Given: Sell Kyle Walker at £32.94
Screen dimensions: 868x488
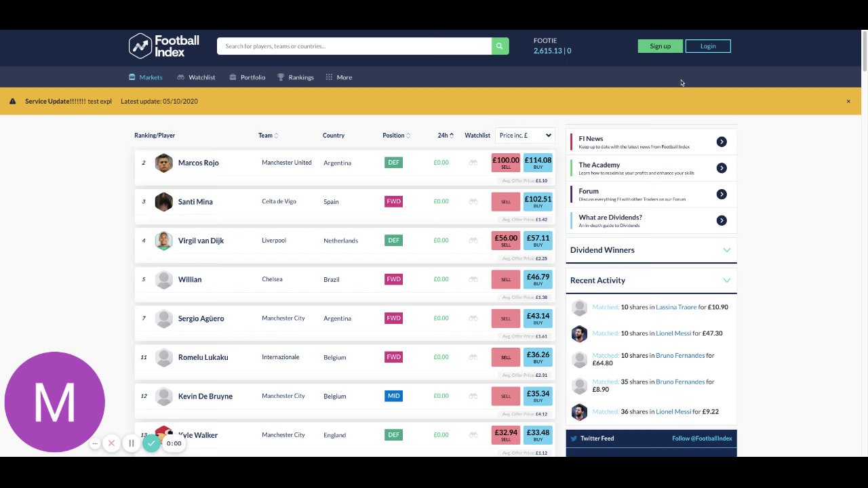Looking at the screenshot, I should (506, 435).
